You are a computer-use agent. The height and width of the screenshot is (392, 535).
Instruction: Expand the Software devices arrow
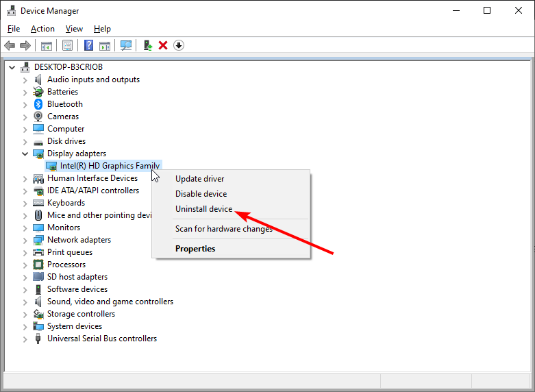(x=25, y=290)
